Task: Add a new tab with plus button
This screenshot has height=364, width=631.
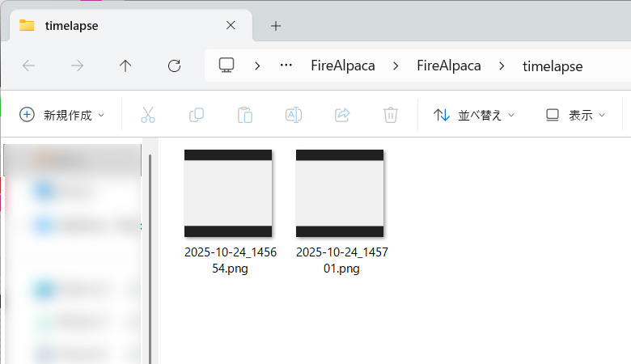Action: (x=276, y=25)
